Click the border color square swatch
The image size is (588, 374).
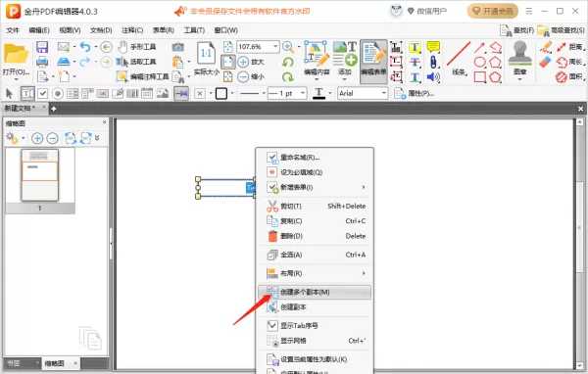tap(221, 93)
